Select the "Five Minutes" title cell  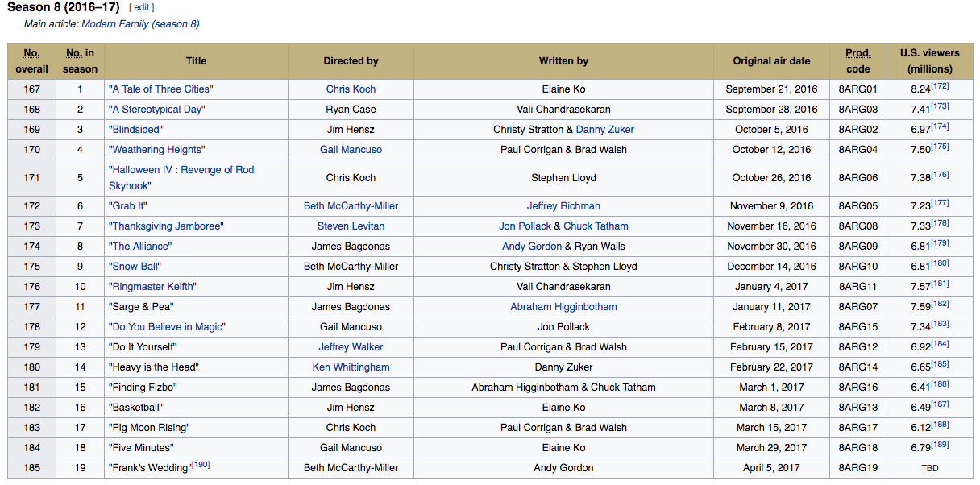(196, 448)
